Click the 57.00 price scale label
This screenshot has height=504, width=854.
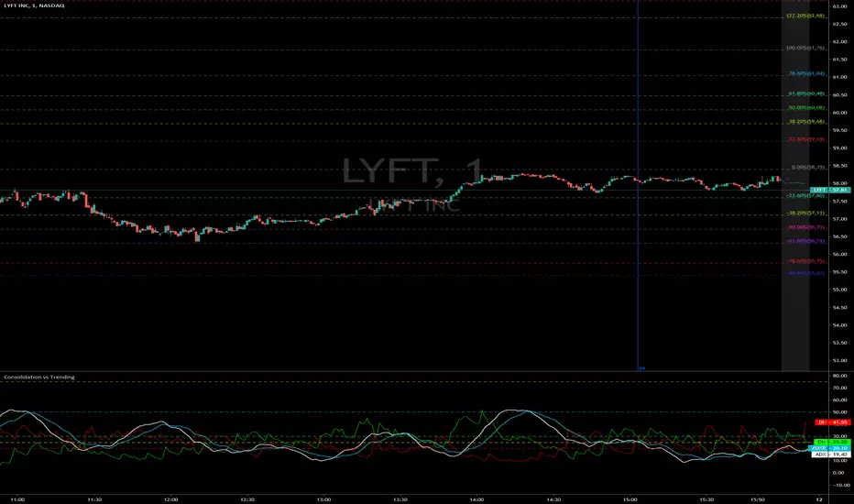pos(839,219)
